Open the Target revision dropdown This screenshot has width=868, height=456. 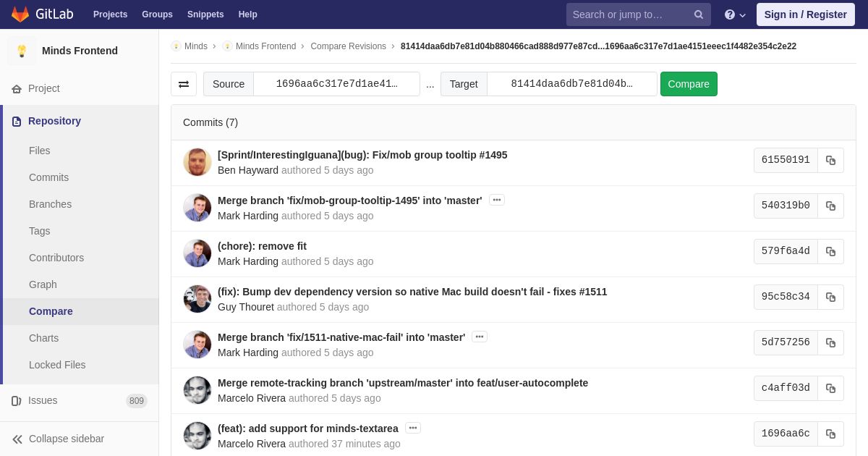point(572,84)
